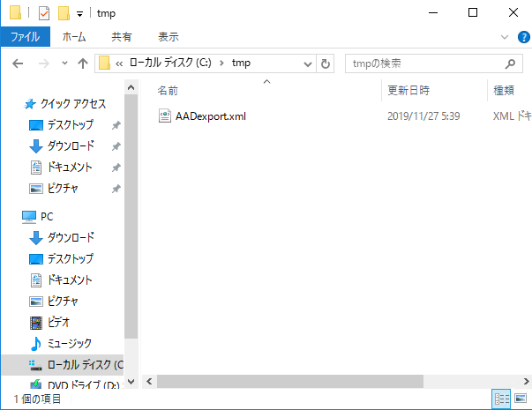Open the Help question mark icon

click(x=523, y=37)
